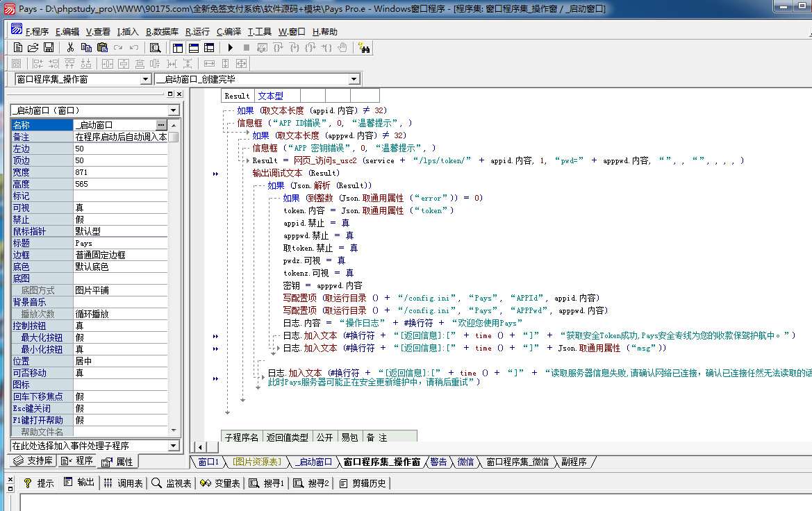Open the C.编译 menu
Screen dimensions: 812x511
click(229, 32)
